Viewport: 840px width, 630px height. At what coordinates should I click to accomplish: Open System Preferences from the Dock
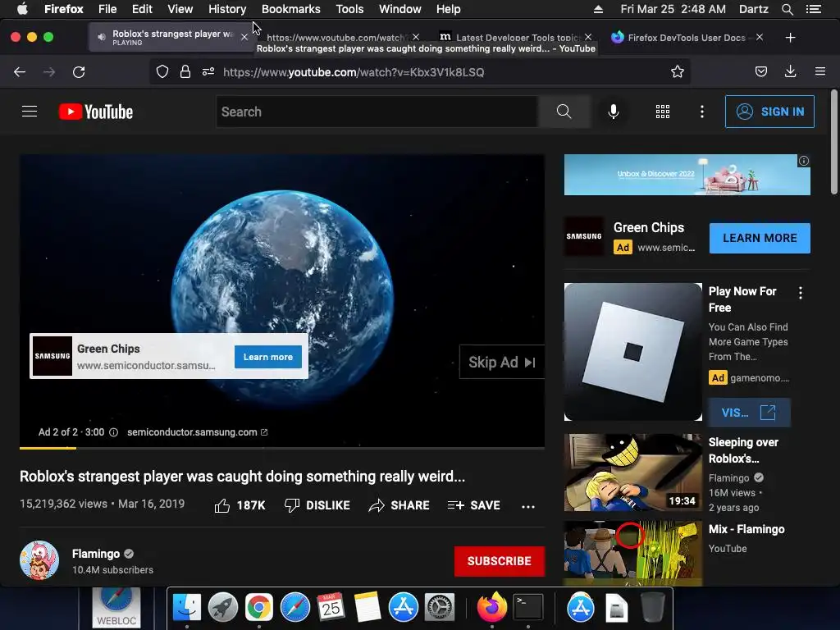[x=440, y=608]
